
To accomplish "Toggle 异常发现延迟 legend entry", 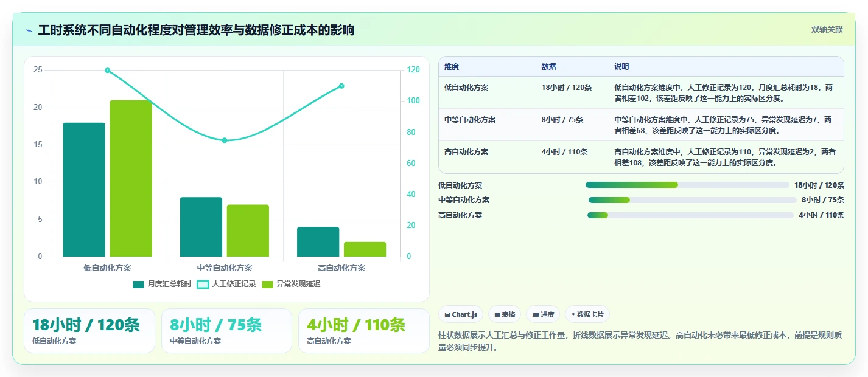I will (x=291, y=284).
